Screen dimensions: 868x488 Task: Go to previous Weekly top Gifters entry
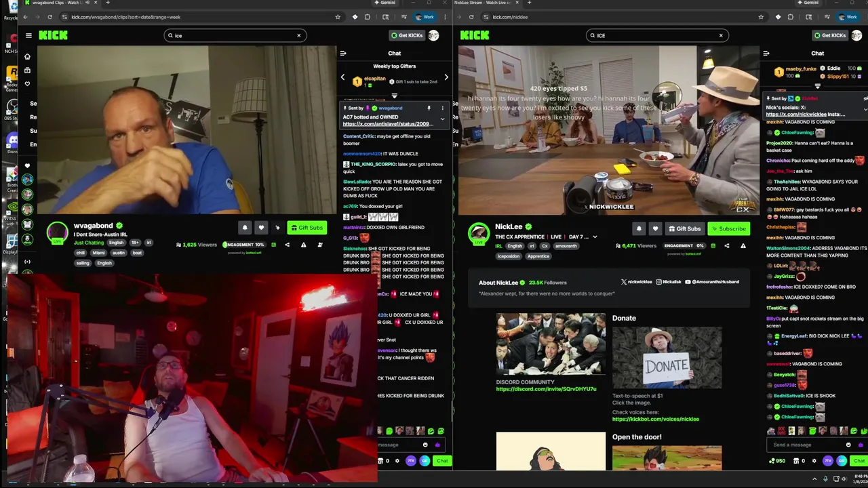[x=342, y=78]
